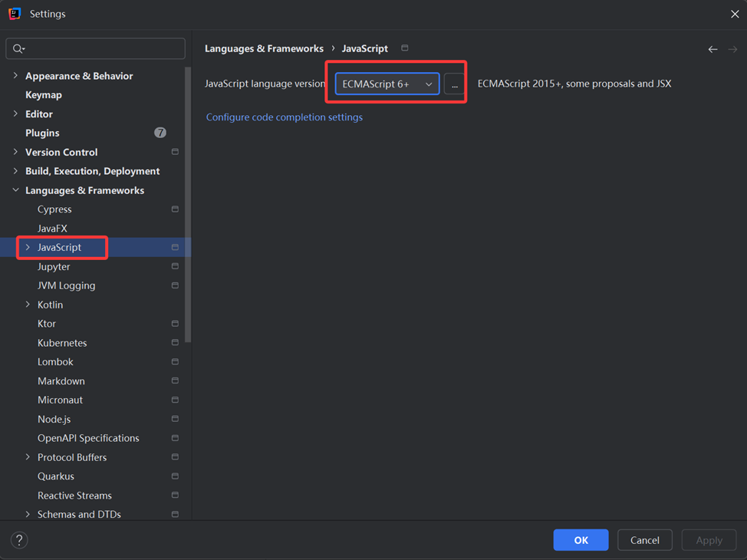This screenshot has width=747, height=560.
Task: Click project-level icon on Jupyter row
Action: (175, 266)
